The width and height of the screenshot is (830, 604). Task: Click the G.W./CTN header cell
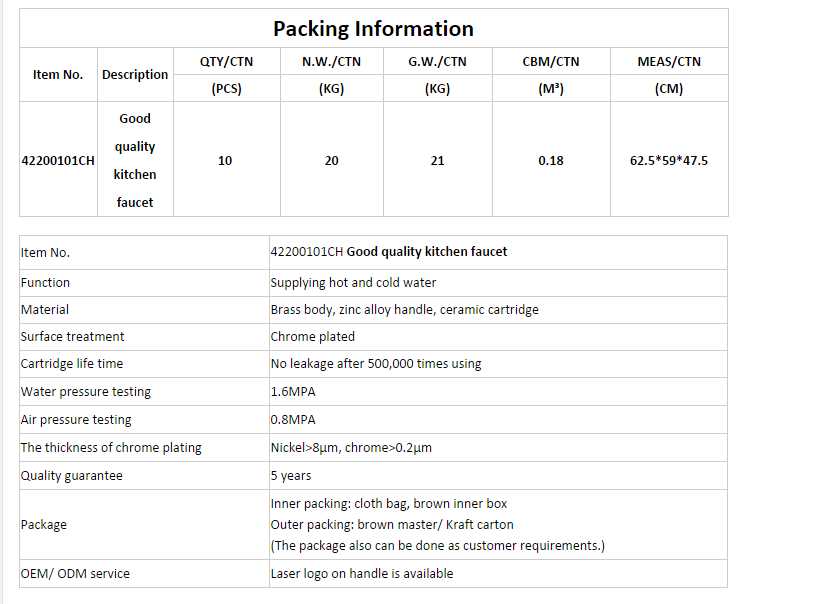[437, 62]
